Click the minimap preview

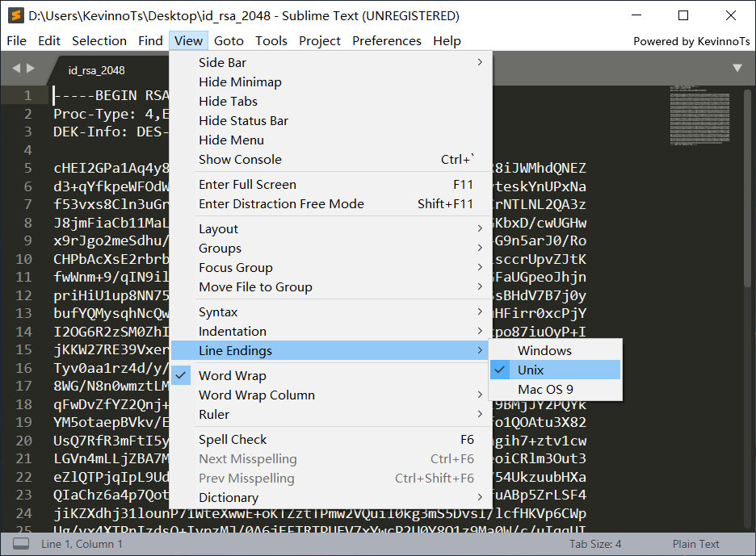pos(699,115)
